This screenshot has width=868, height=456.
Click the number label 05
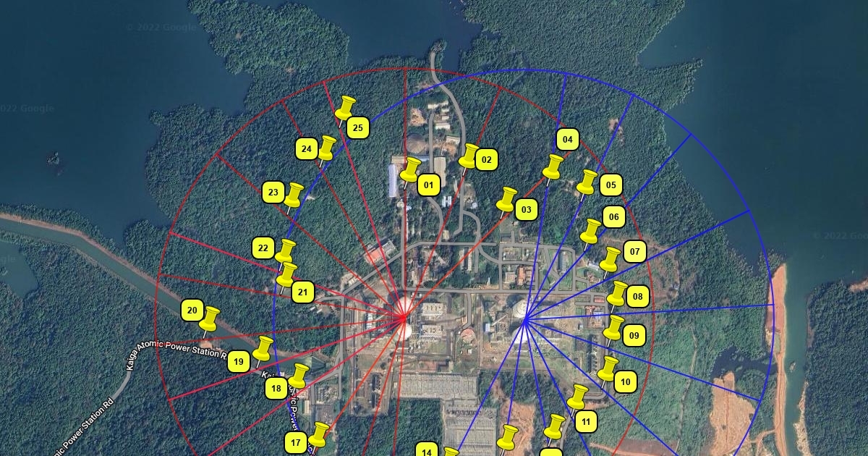[x=610, y=185]
